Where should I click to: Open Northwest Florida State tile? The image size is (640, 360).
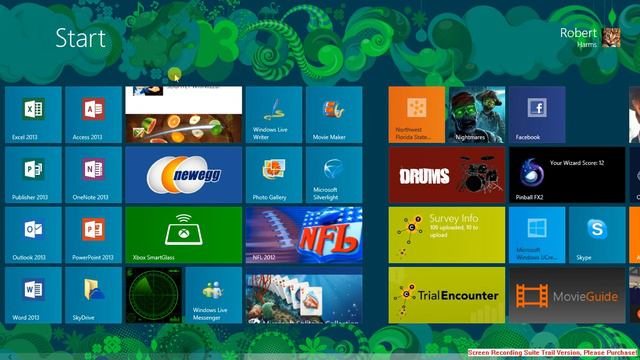(x=417, y=114)
